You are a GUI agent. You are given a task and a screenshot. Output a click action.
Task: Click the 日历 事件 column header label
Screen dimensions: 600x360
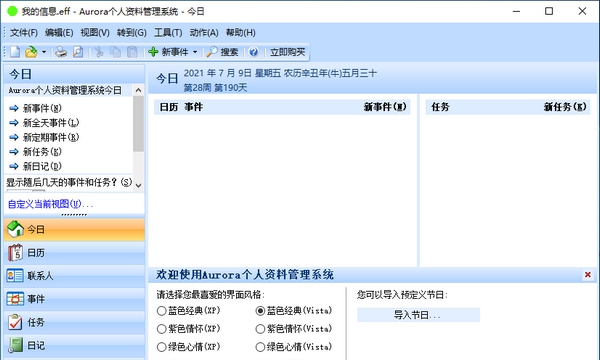[181, 107]
